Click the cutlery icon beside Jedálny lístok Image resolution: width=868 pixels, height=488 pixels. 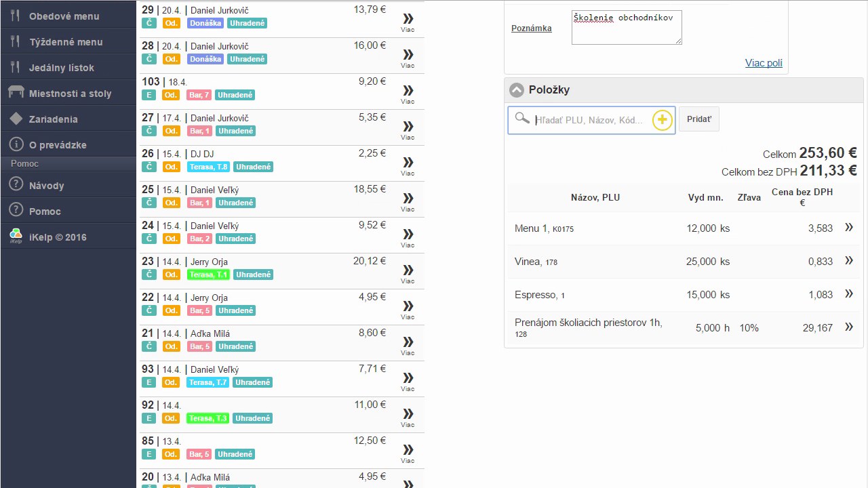[16, 67]
